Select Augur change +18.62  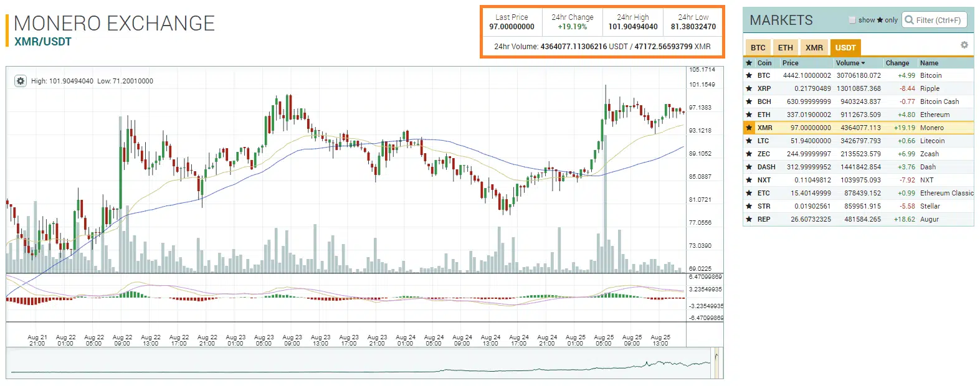[x=905, y=219]
